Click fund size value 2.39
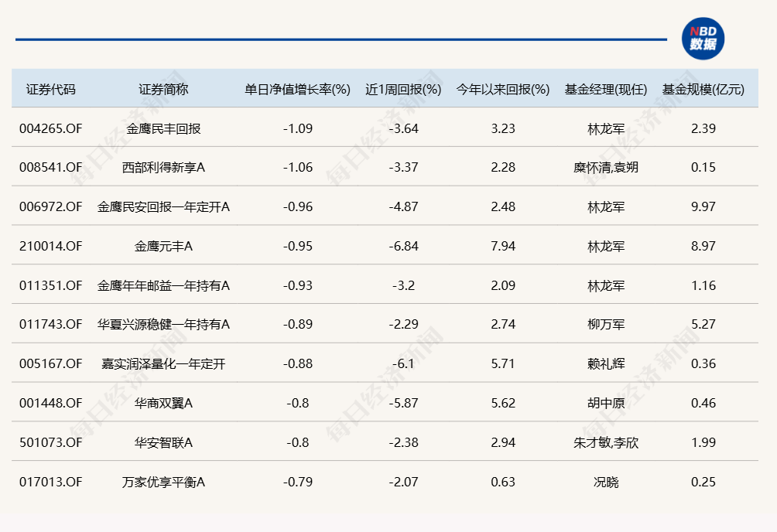 pos(703,128)
